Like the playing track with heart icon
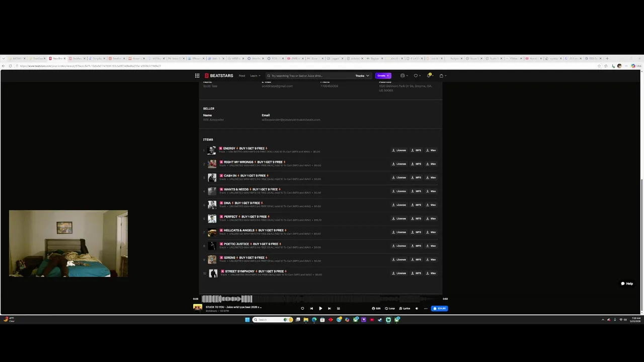The height and width of the screenshot is (362, 644). (x=302, y=308)
